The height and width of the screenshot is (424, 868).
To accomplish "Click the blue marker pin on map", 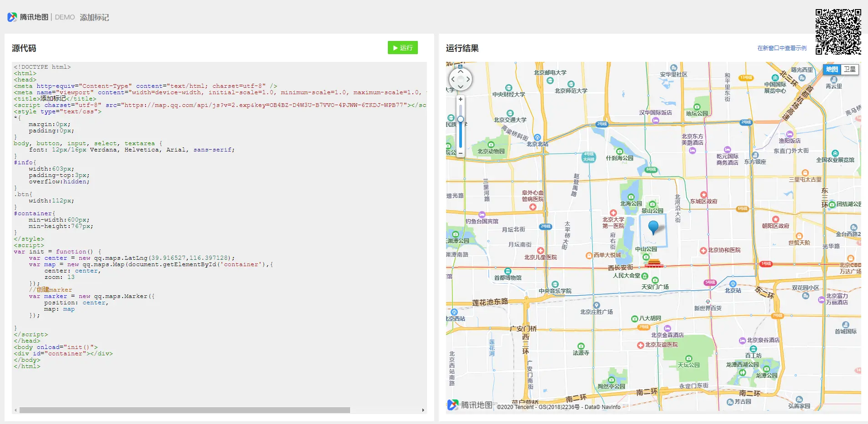I will pos(653,227).
